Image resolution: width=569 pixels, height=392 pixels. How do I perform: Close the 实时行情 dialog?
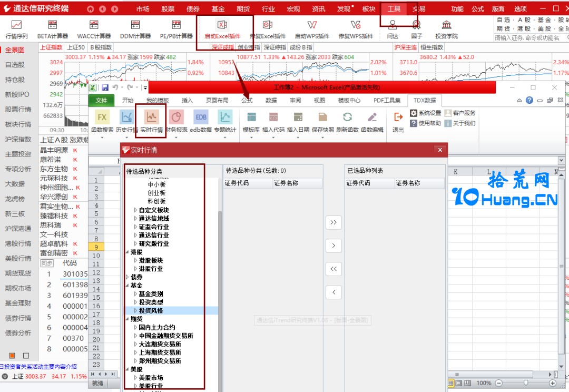(440, 150)
